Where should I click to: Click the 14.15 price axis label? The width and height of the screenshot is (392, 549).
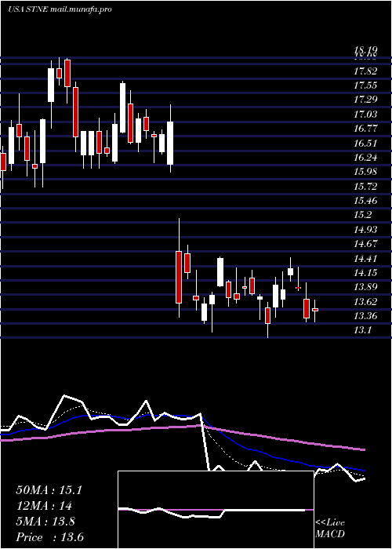(x=365, y=273)
